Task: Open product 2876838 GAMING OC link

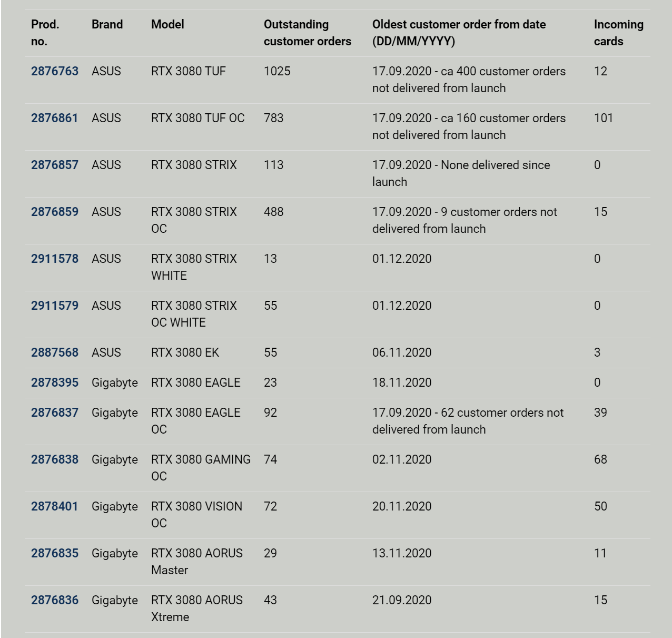Action: [55, 459]
